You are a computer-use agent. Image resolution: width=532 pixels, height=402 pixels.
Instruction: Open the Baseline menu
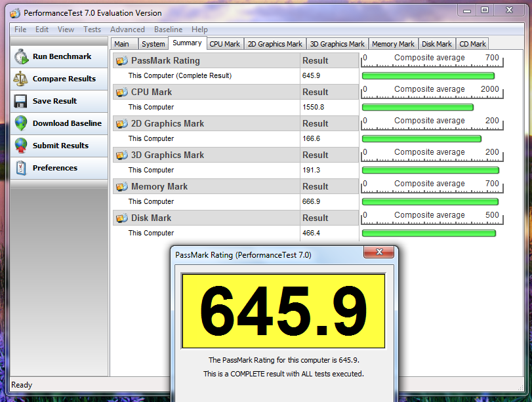tap(169, 30)
